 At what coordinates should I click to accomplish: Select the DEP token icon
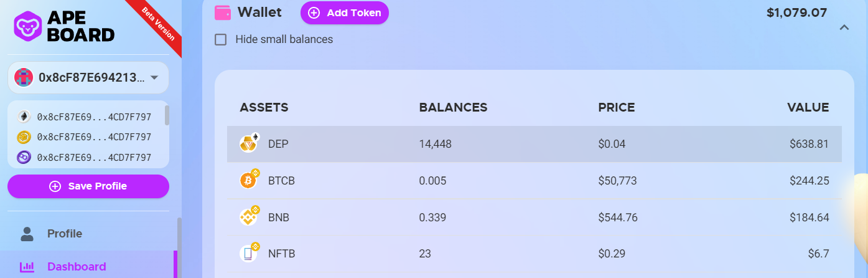tap(249, 143)
